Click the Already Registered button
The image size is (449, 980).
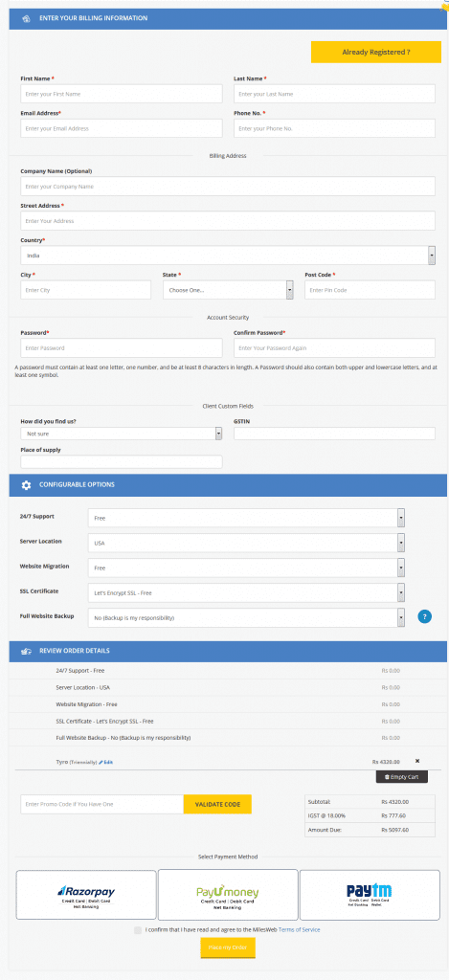click(376, 52)
